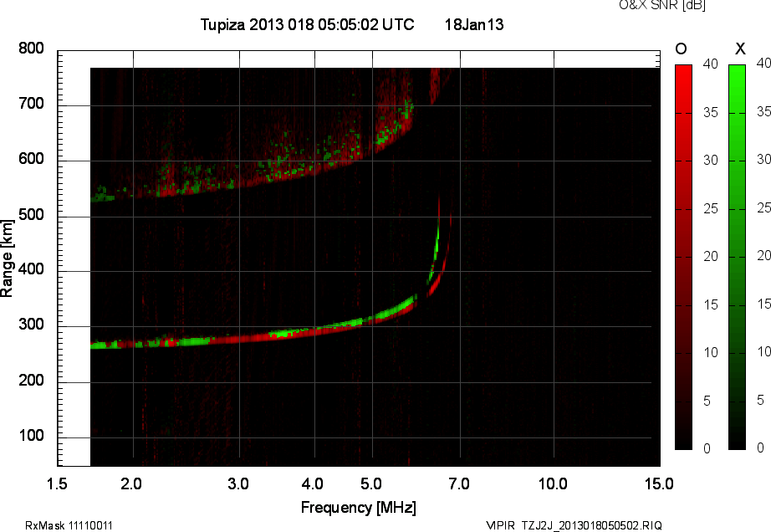
Task: Click the 7.0 frequency axis label
Action: [459, 484]
